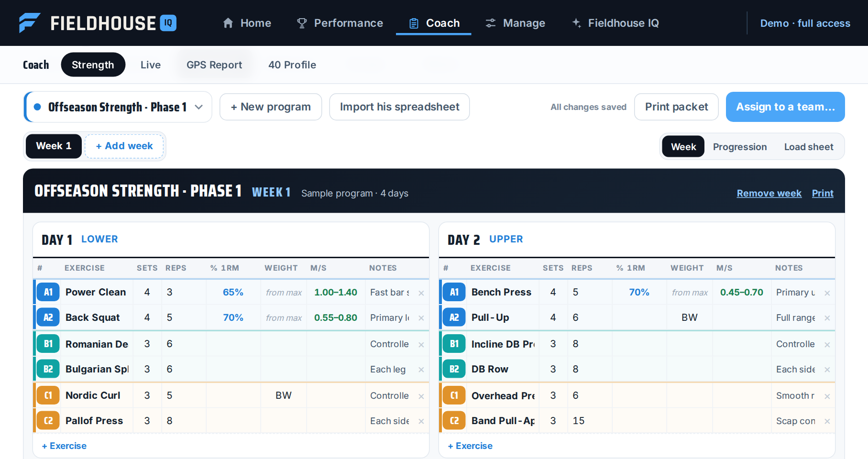Image resolution: width=868 pixels, height=459 pixels.
Task: Remove the Power Clean row
Action: click(x=421, y=293)
